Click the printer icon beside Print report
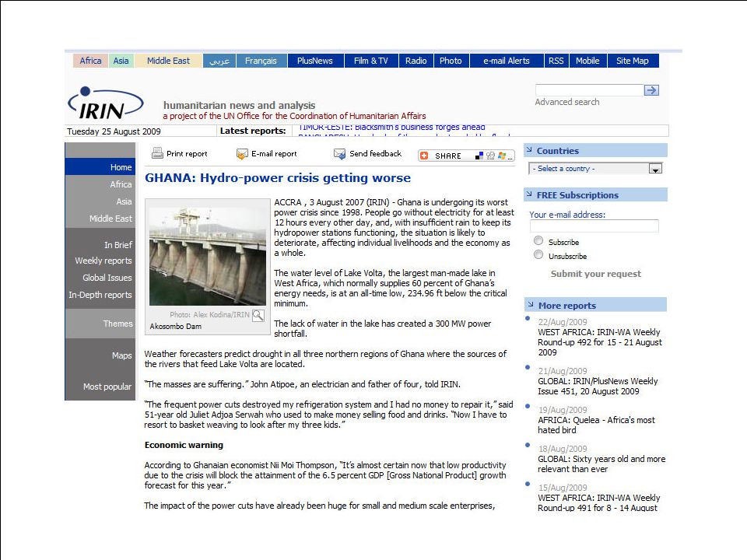Screen dimensions: 747x560 (157, 153)
